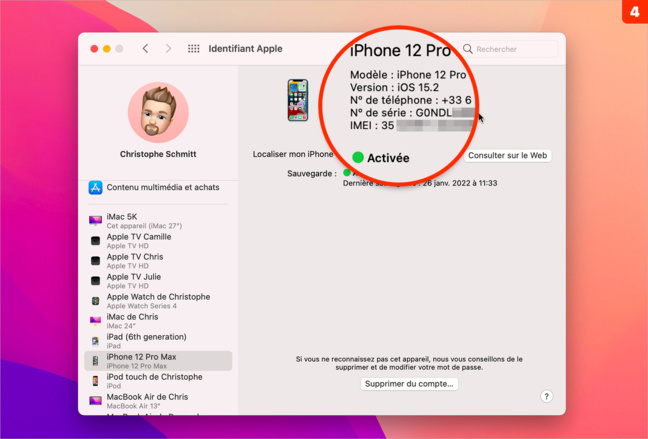This screenshot has height=439, width=648.
Task: Click the Apple TV Camille icon
Action: 95,241
